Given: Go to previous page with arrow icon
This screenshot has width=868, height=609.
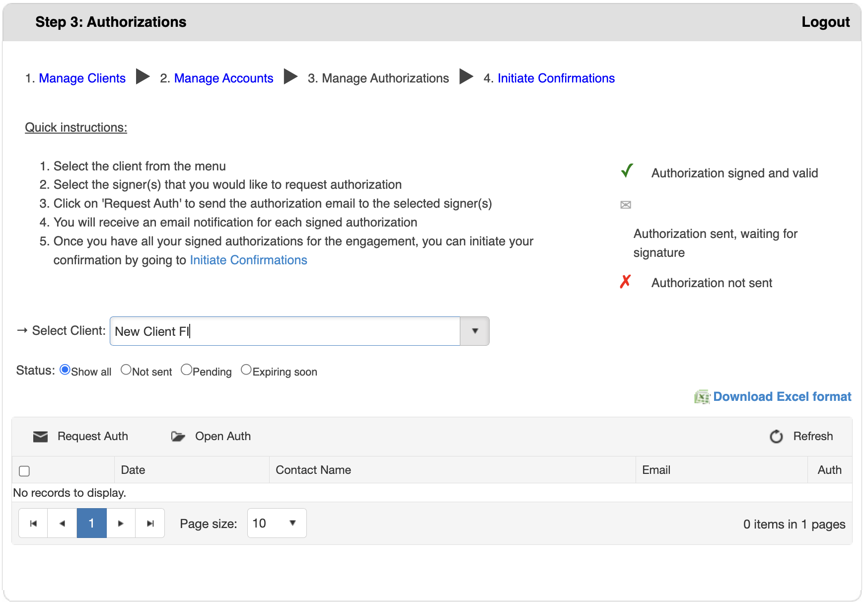Looking at the screenshot, I should tap(62, 523).
